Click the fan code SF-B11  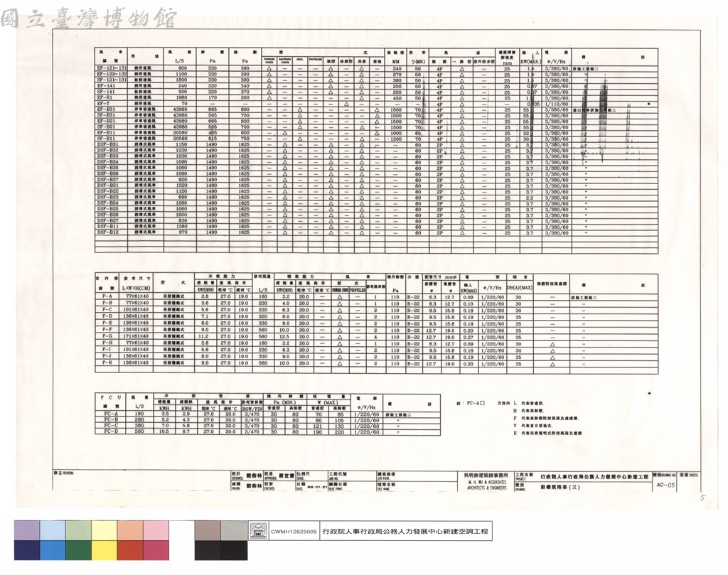106,139
